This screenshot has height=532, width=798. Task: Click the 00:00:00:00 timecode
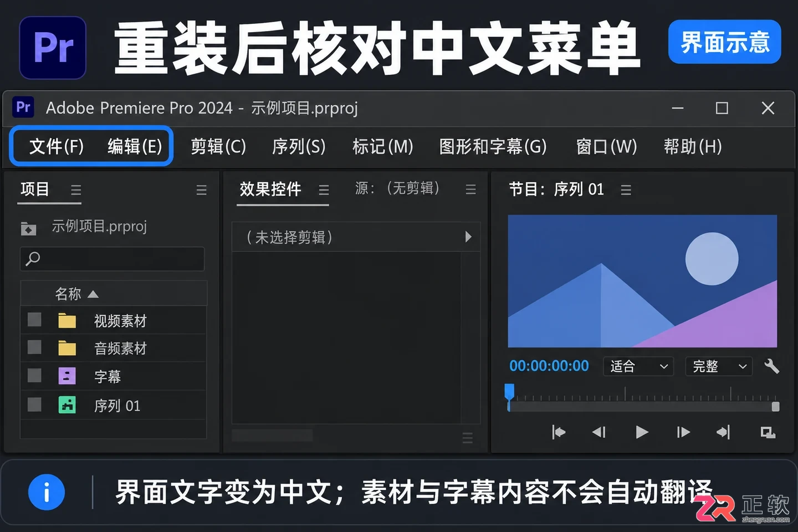pyautogui.click(x=549, y=366)
